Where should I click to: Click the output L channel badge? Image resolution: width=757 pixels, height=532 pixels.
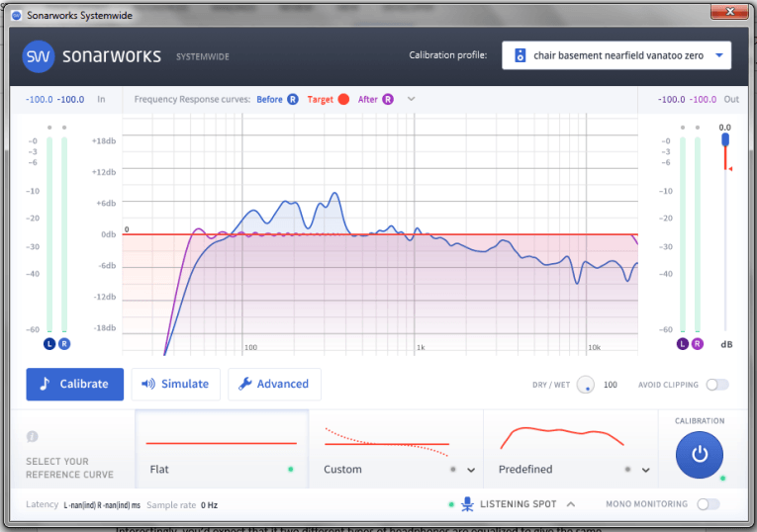pos(682,344)
